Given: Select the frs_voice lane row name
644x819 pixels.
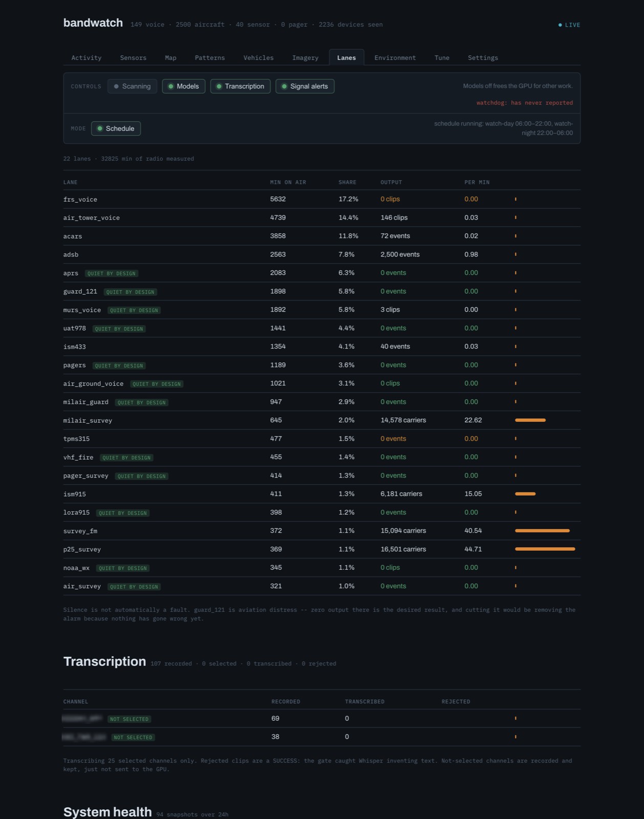Looking at the screenshot, I should 80,199.
